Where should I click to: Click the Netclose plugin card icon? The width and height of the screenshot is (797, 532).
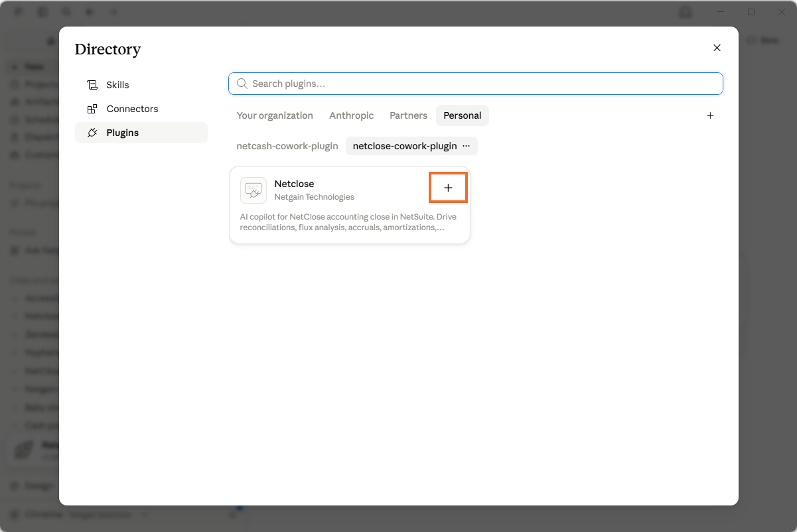[254, 190]
